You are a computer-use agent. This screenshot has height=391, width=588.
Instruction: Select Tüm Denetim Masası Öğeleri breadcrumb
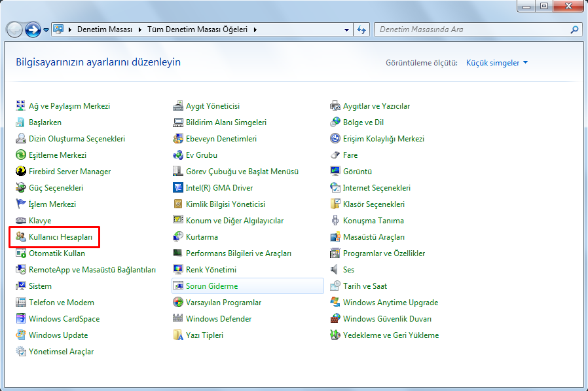point(197,29)
